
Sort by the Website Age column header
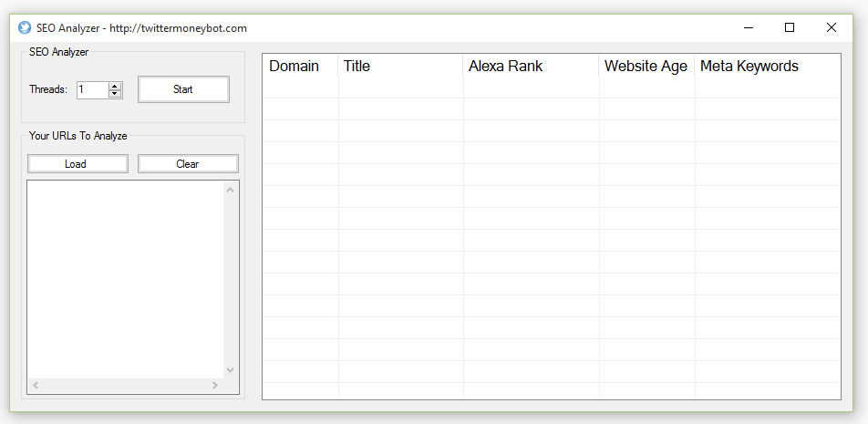click(x=646, y=66)
